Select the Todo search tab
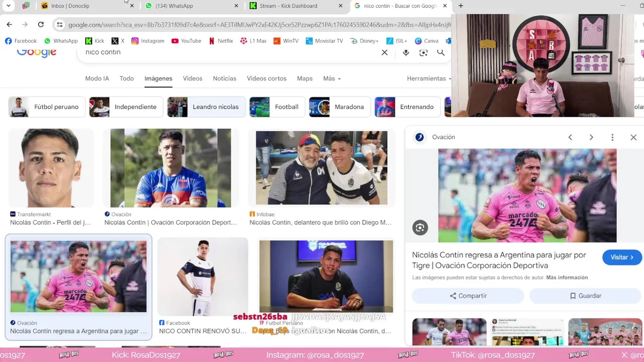 [x=127, y=78]
